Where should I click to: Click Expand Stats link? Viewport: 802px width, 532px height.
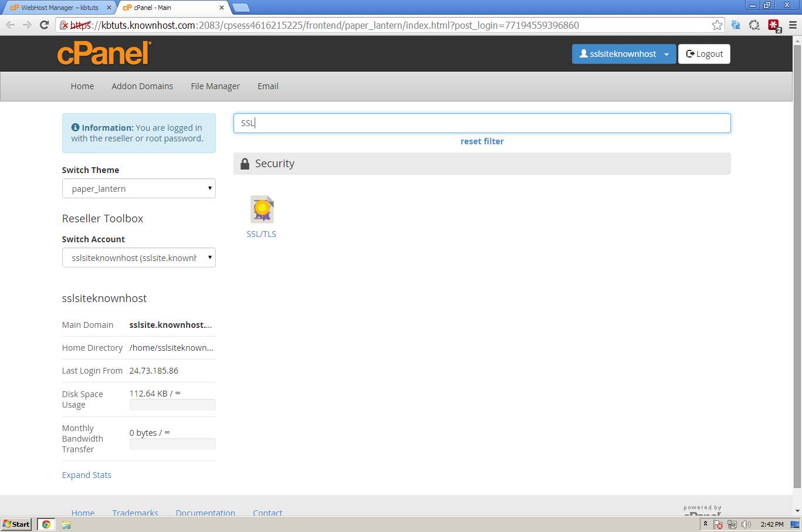click(87, 475)
